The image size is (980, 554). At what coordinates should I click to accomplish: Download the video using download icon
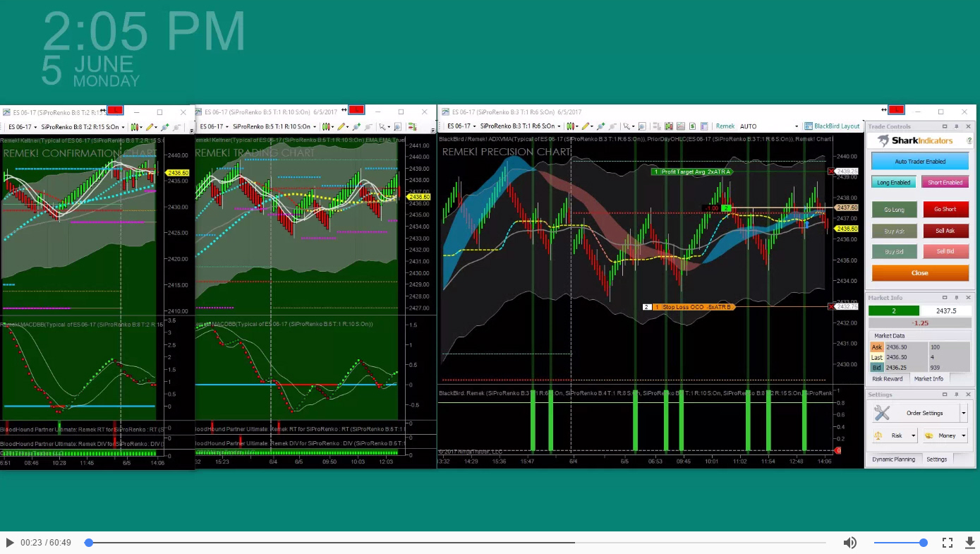pos(970,543)
